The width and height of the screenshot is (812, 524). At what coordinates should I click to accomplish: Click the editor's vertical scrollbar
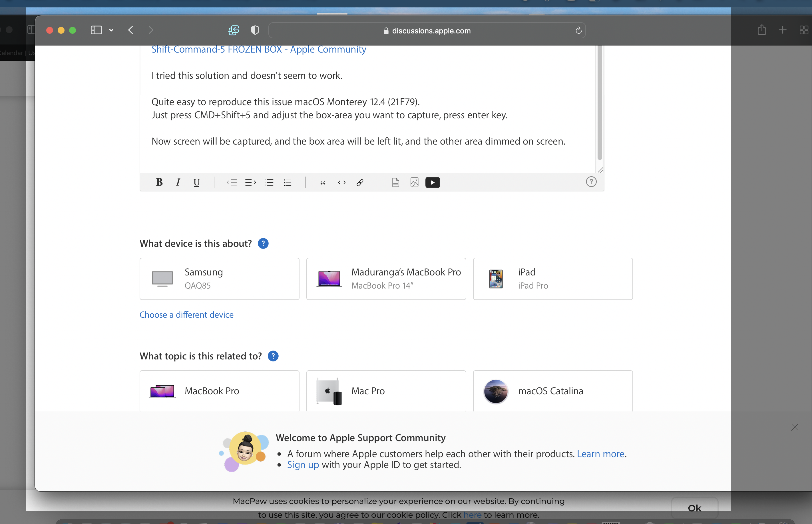[600, 102]
